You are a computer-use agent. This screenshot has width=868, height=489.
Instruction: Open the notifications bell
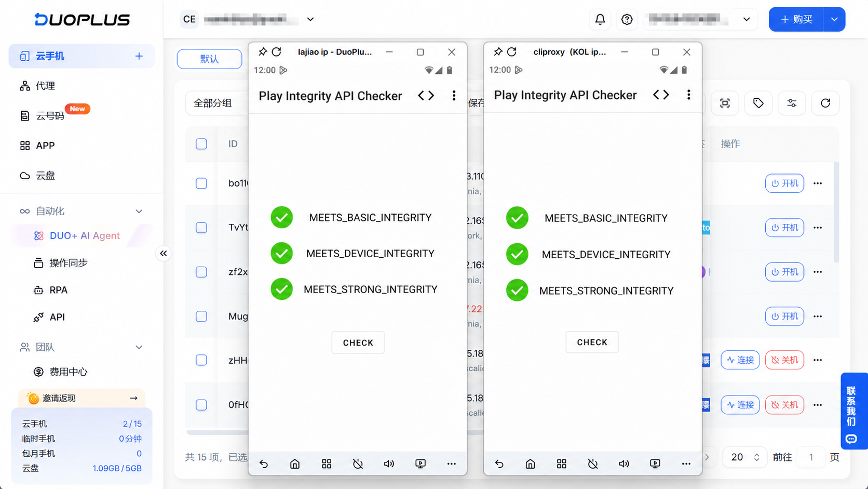click(600, 19)
